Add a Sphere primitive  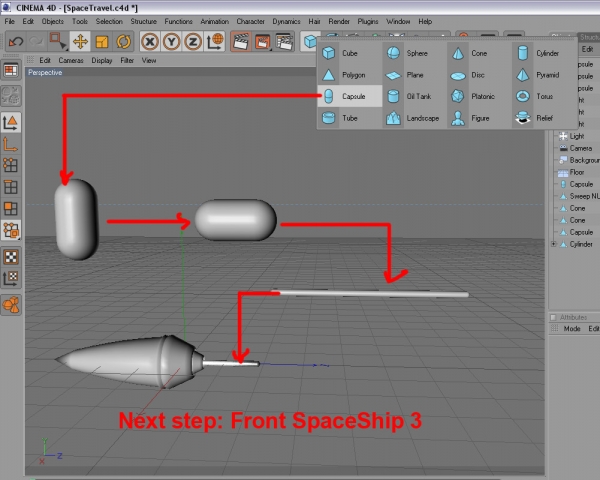point(414,53)
